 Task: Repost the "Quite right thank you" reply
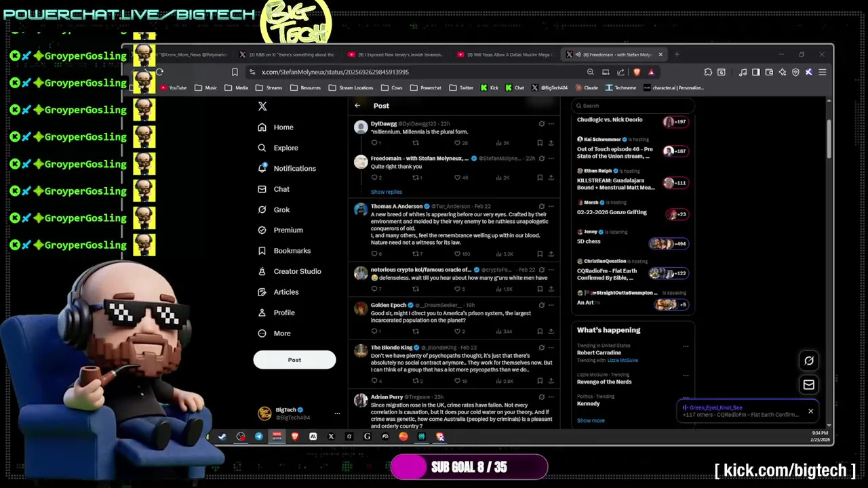coord(416,178)
